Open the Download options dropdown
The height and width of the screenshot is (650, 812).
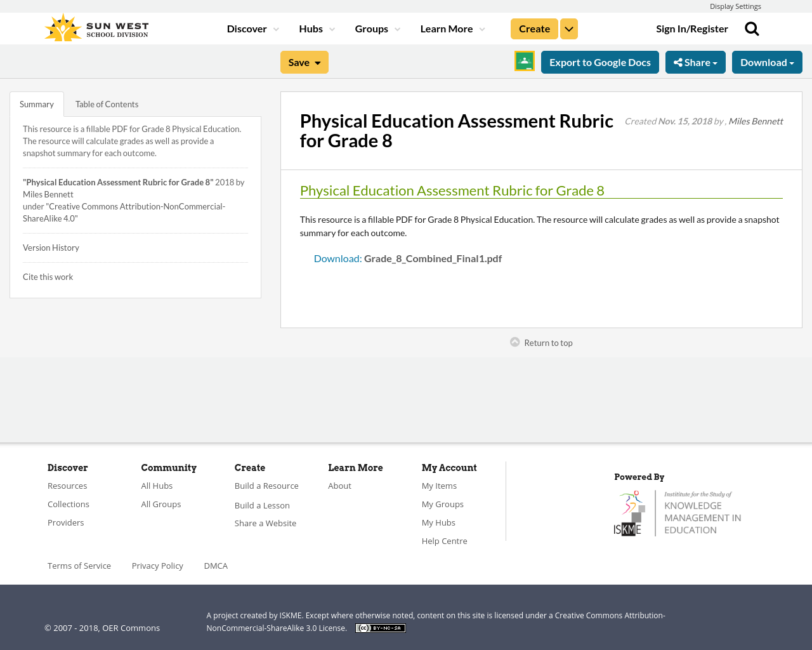click(767, 61)
